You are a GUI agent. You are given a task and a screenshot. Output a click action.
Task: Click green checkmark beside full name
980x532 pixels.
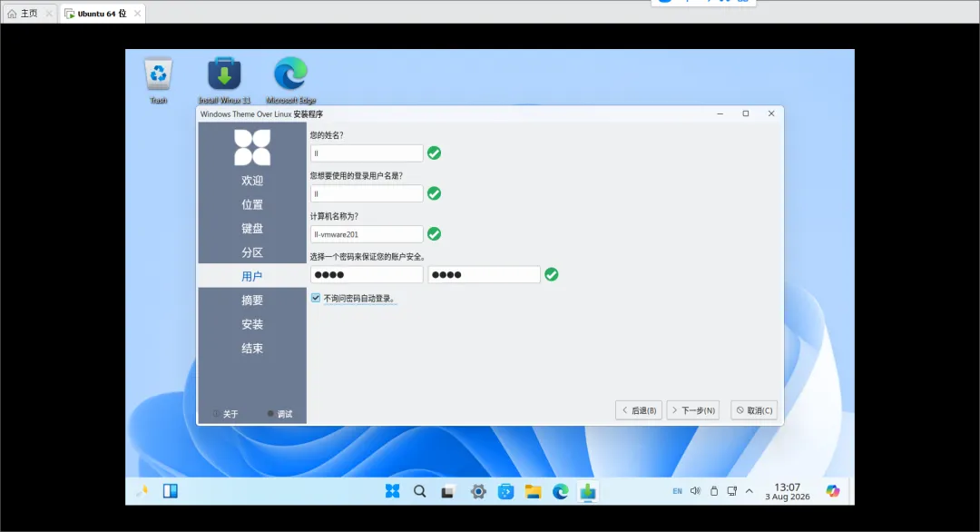pyautogui.click(x=435, y=153)
